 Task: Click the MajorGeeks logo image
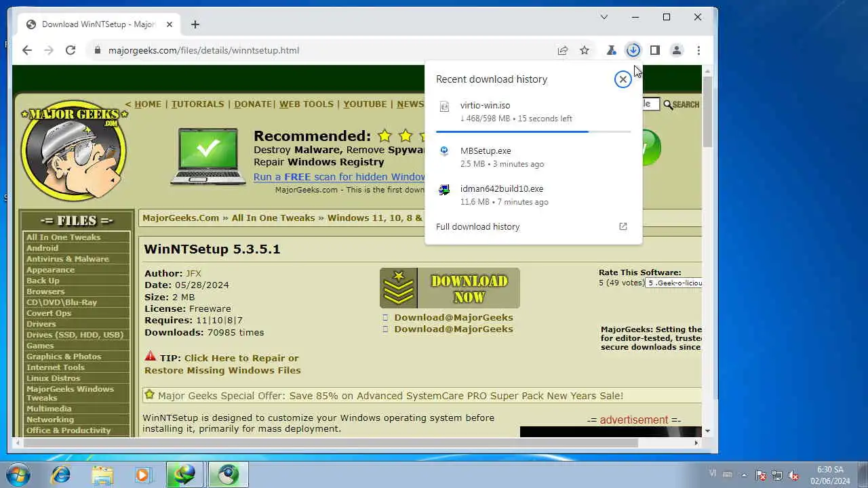click(x=74, y=151)
